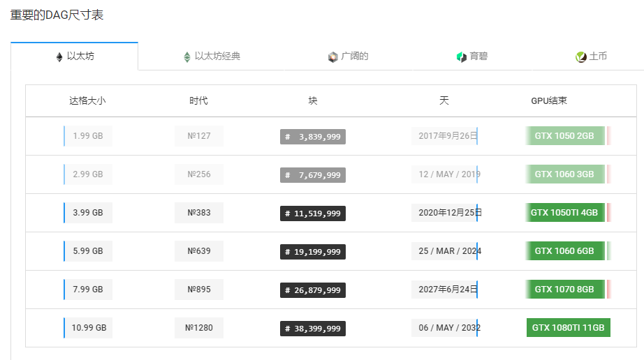This screenshot has height=360, width=644.
Task: Click epoch №1280 cell
Action: point(199,328)
